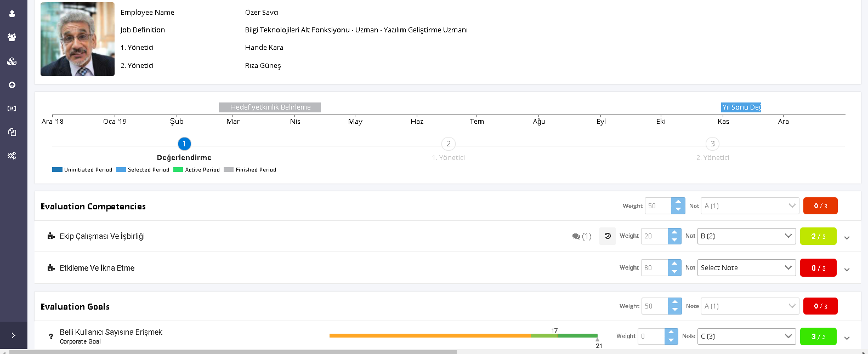
Task: Expand the Belli Kullanıcı Sayısına Erişmek row
Action: pyautogui.click(x=847, y=338)
